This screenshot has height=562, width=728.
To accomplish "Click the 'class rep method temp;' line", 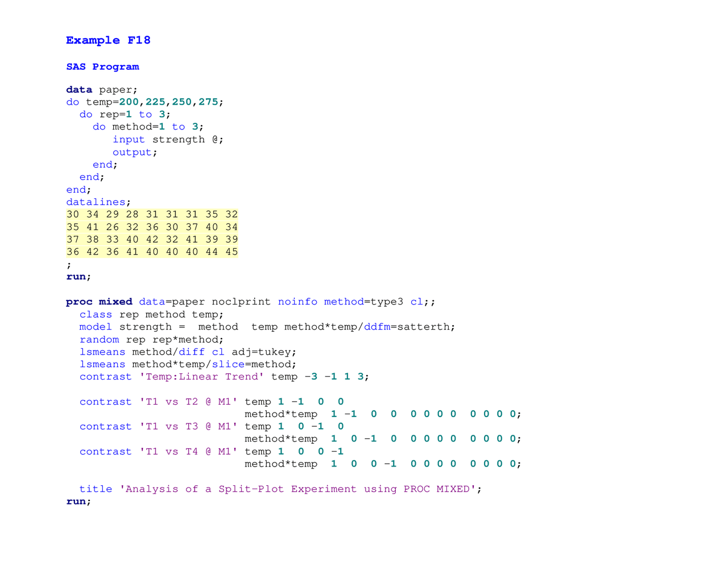I will coord(151,315).
